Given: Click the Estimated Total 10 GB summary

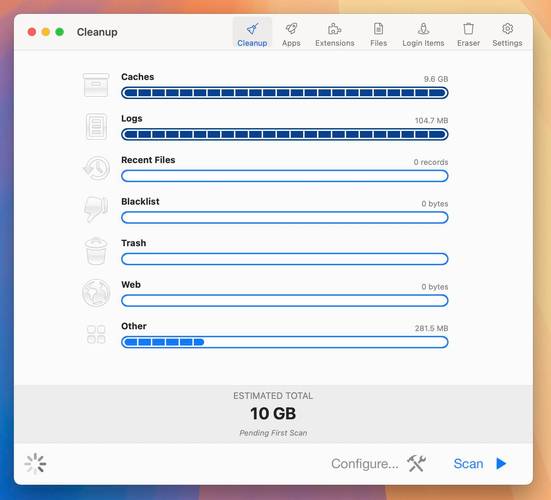Looking at the screenshot, I should coord(273,414).
